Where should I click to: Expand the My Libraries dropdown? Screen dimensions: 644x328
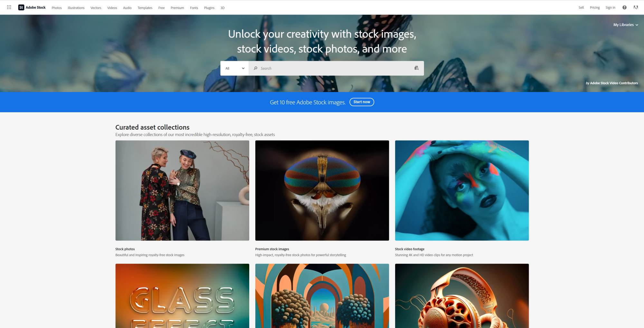point(626,25)
